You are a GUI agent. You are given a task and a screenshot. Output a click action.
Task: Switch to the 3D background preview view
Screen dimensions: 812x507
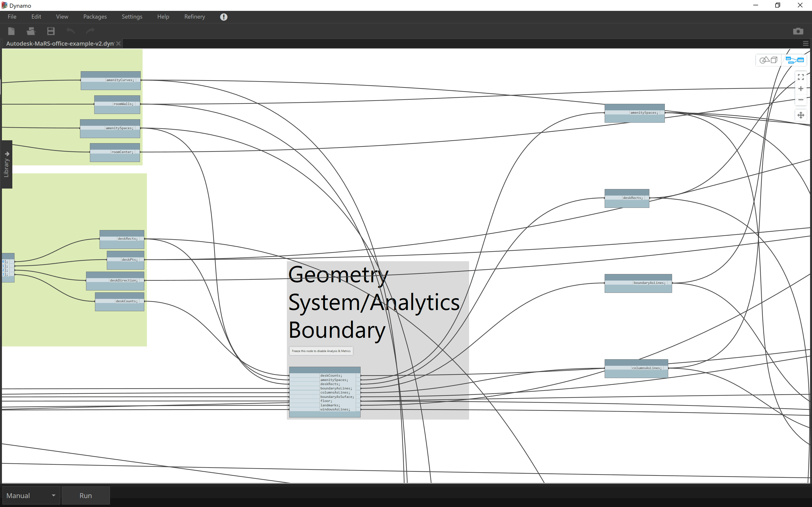click(x=768, y=60)
